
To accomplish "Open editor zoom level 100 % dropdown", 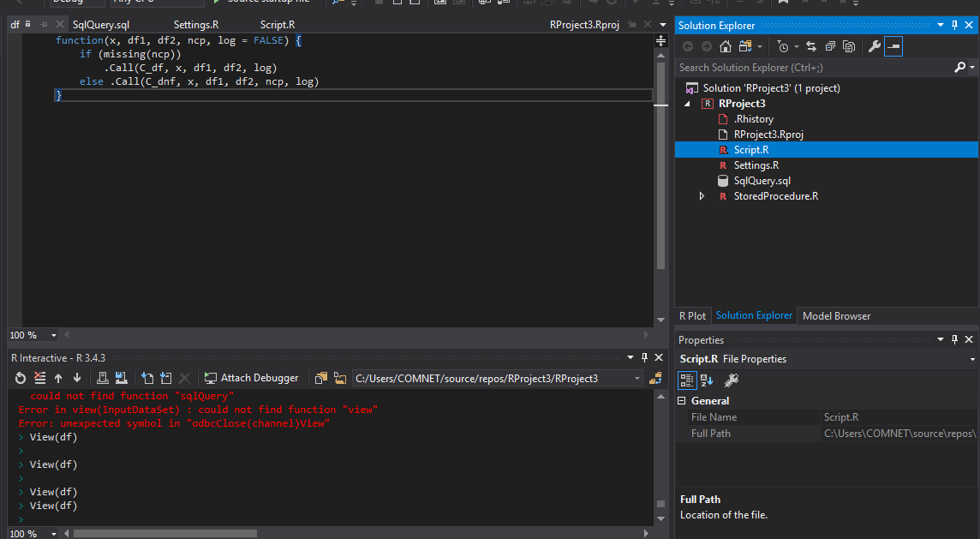I will (x=54, y=335).
